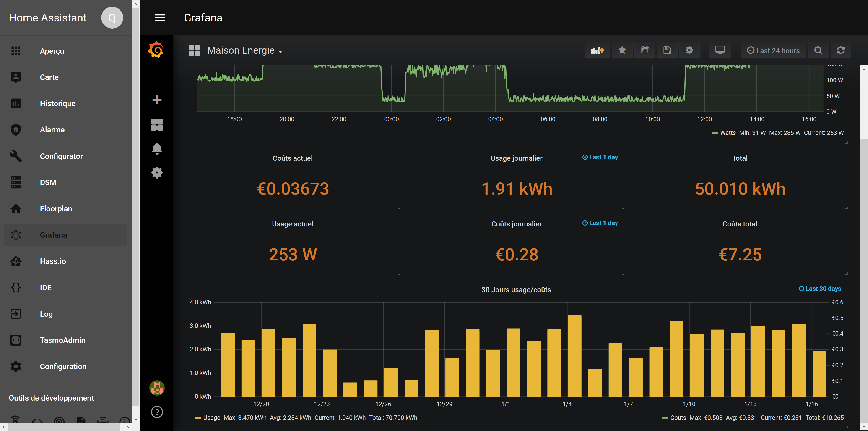Viewport: 868px width, 431px height.
Task: Click the Share dashboard icon
Action: (644, 51)
